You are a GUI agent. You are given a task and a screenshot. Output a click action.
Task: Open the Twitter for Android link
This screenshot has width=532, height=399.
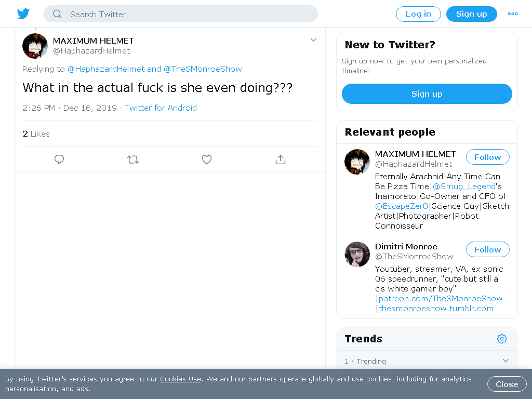pyautogui.click(x=161, y=108)
